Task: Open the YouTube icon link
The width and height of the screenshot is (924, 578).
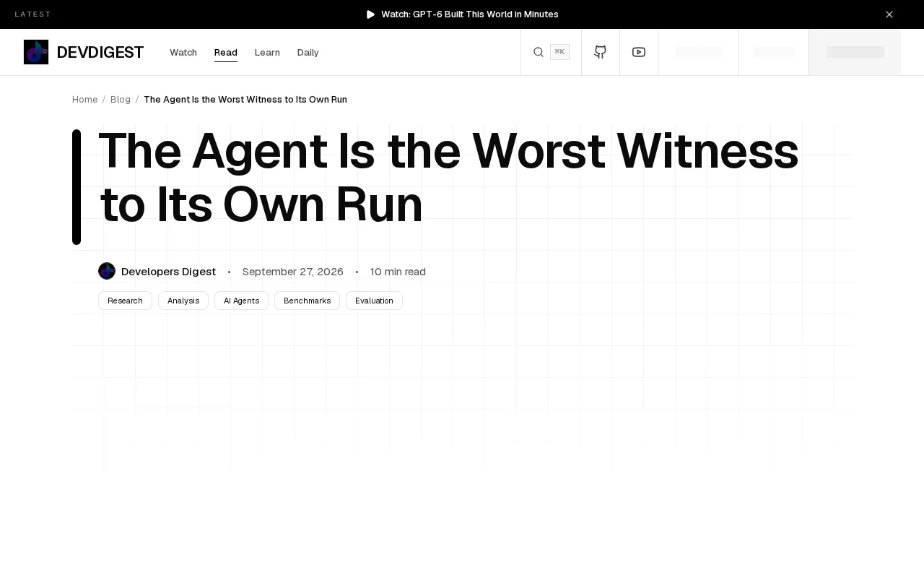Action: (639, 52)
